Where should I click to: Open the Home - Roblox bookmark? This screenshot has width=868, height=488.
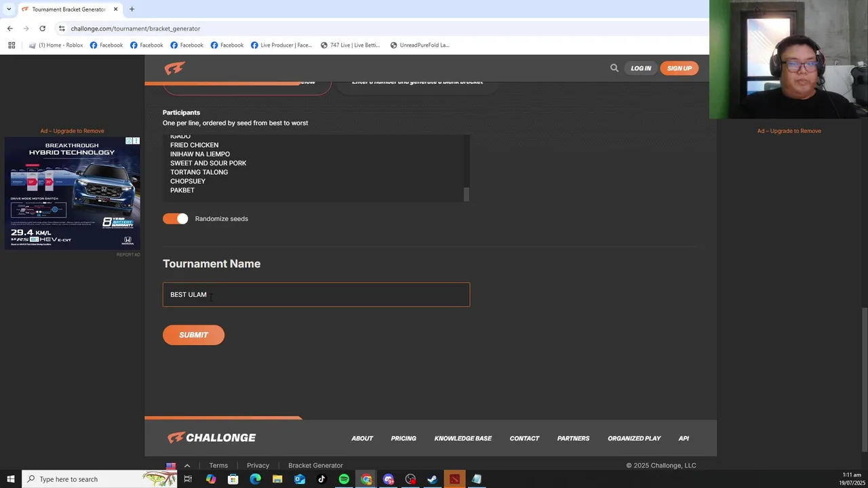pyautogui.click(x=56, y=45)
